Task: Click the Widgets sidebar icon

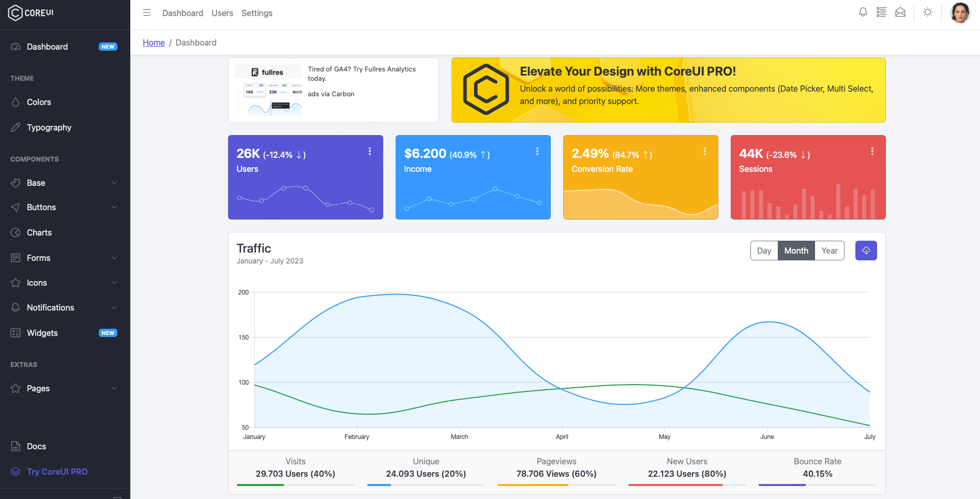Action: click(16, 333)
